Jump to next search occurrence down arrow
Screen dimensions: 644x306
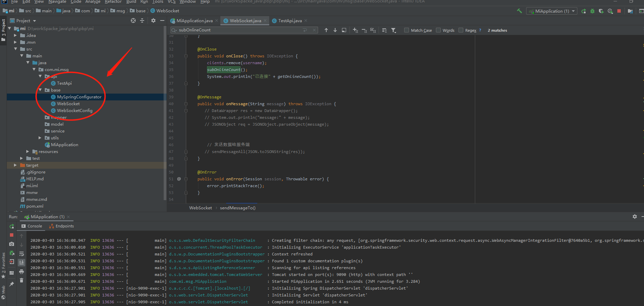pyautogui.click(x=335, y=30)
